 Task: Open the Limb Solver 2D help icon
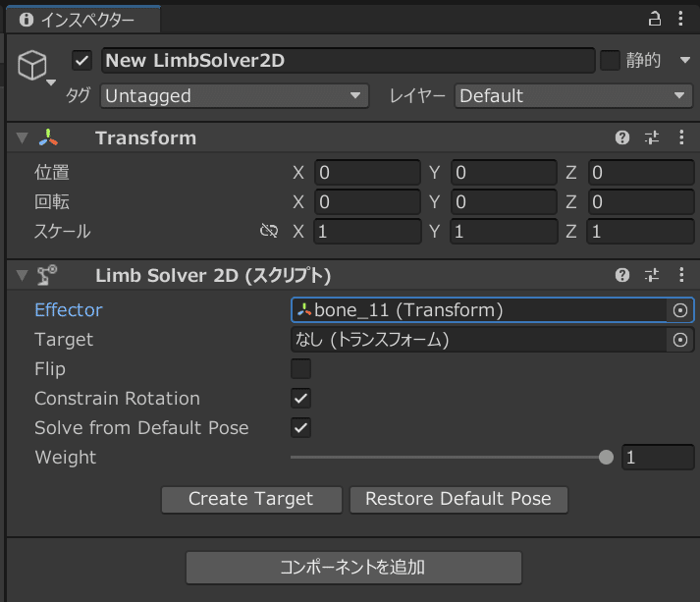click(622, 275)
